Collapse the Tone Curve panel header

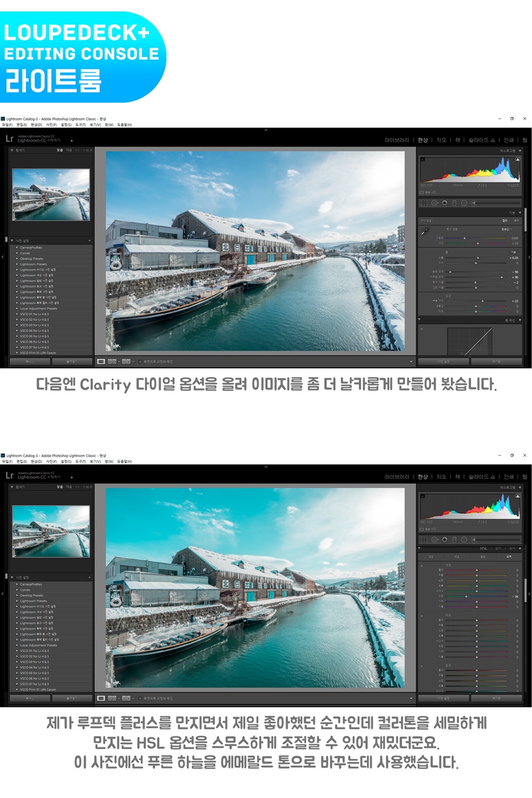(x=520, y=320)
